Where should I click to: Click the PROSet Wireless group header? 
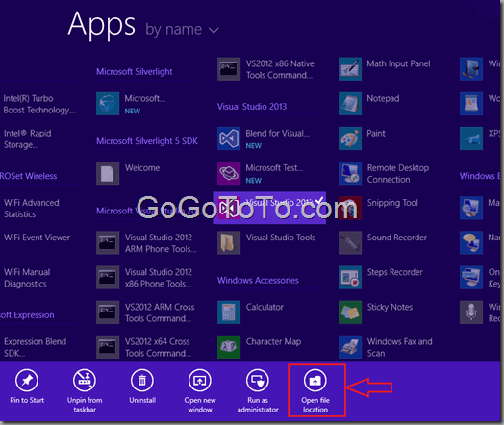(28, 176)
